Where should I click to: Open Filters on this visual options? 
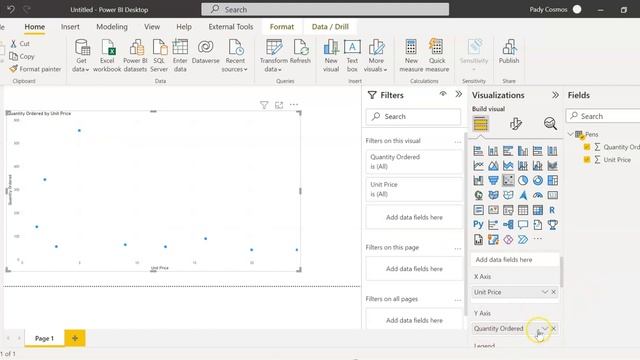tap(458, 142)
